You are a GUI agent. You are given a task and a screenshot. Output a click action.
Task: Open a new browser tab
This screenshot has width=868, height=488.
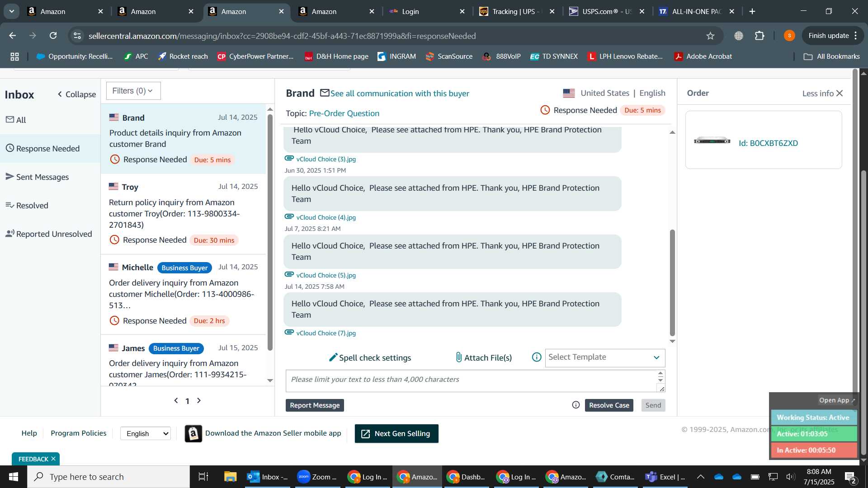pos(752,11)
